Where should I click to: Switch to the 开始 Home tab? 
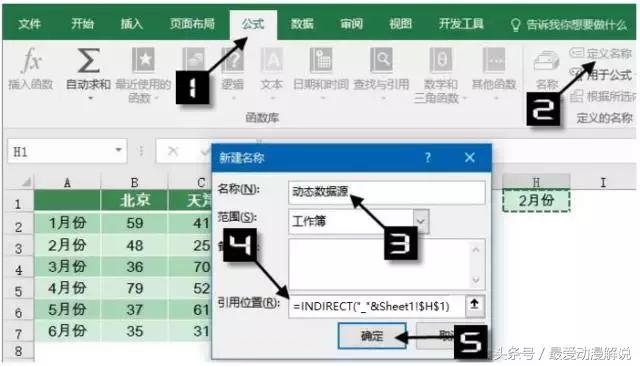point(82,24)
